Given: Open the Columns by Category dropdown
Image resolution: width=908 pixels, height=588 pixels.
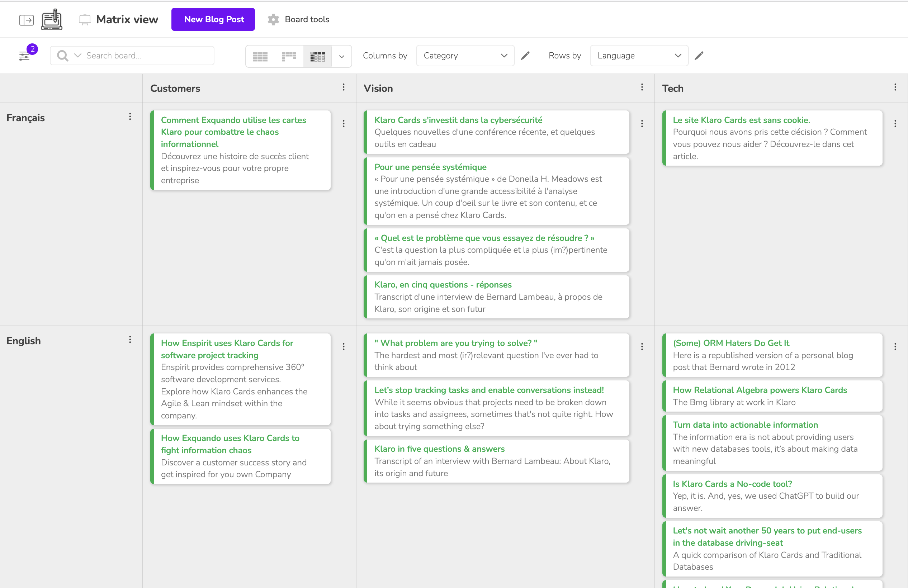Looking at the screenshot, I should point(465,56).
